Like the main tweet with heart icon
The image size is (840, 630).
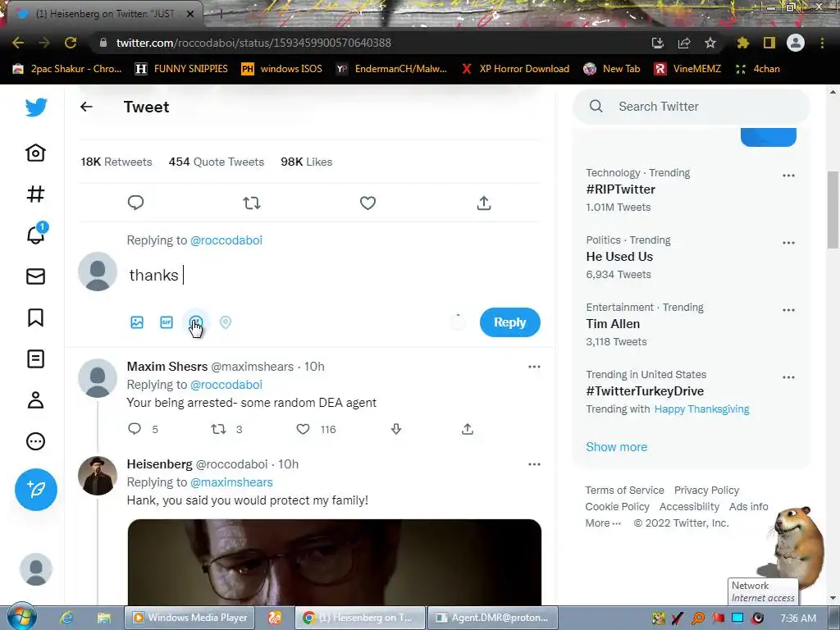pyautogui.click(x=367, y=203)
